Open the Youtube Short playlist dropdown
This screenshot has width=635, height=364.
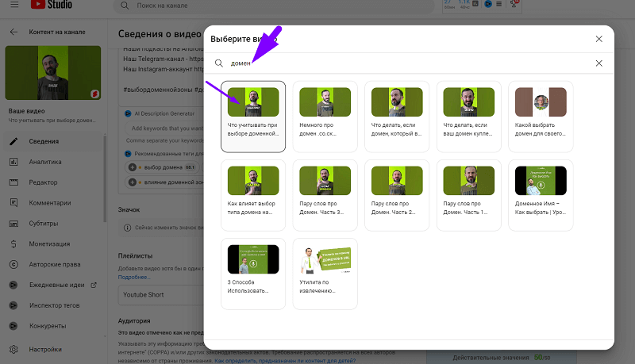tap(162, 295)
